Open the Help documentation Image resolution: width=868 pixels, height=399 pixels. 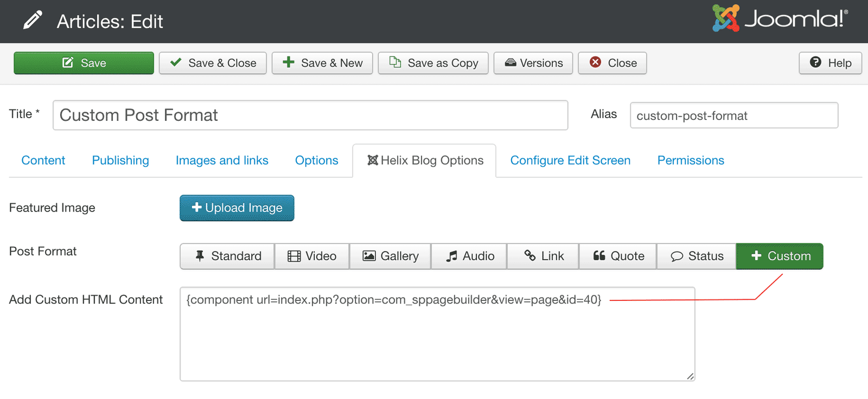pos(830,63)
